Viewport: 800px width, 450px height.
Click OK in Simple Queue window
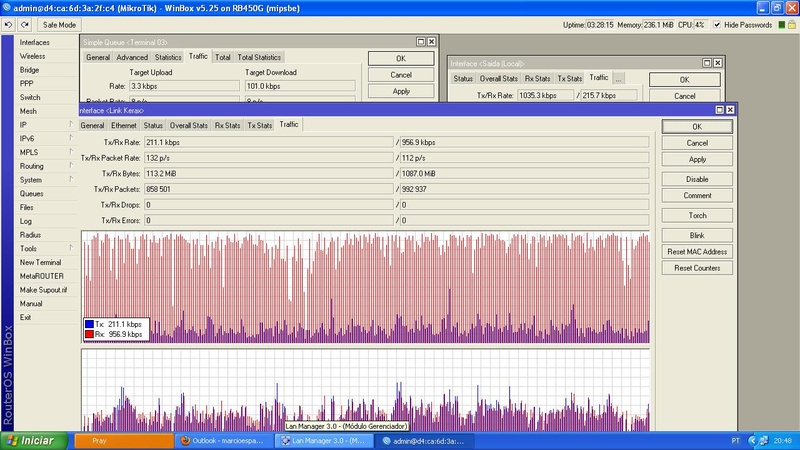point(401,58)
